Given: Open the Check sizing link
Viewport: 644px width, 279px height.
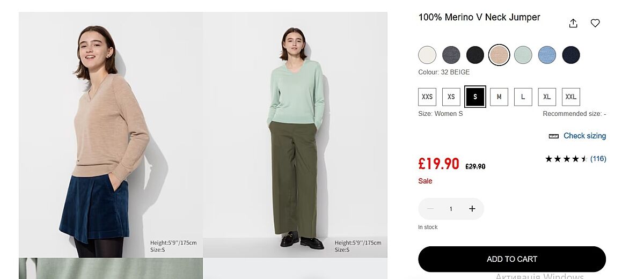Looking at the screenshot, I should tap(584, 136).
